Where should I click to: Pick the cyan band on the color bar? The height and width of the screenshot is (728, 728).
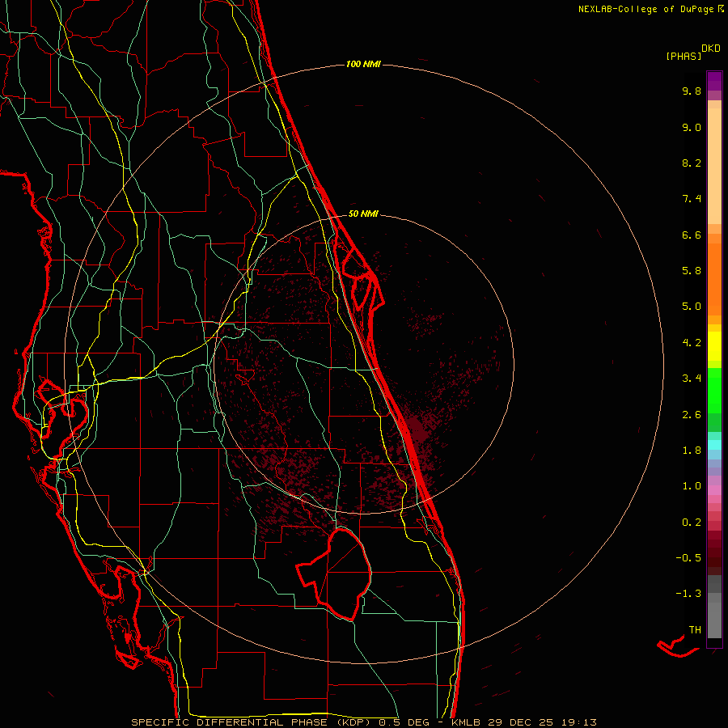click(714, 445)
